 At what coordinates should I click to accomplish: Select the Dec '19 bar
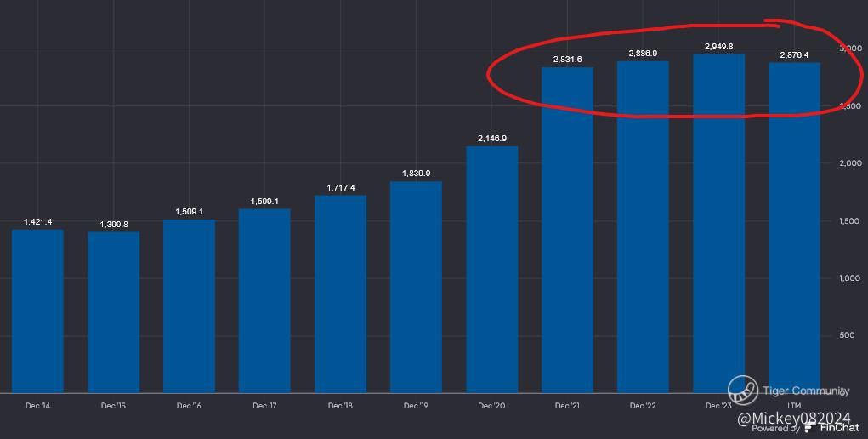[x=417, y=287]
